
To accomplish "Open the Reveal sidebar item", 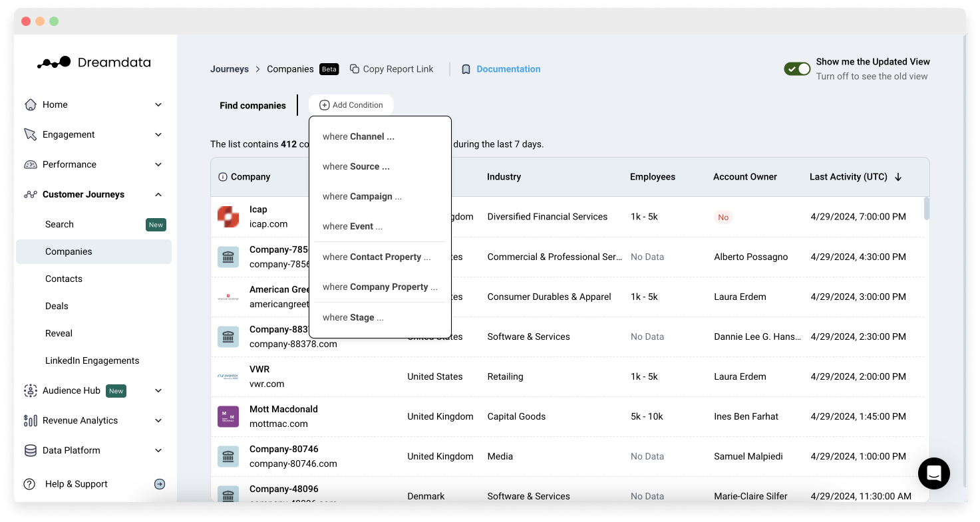I will click(x=94, y=333).
